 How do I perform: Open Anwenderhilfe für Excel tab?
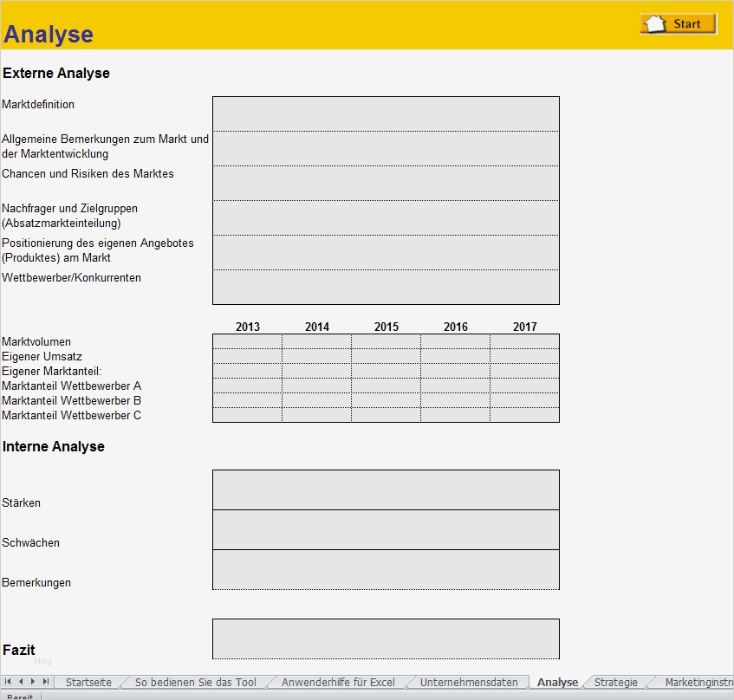coord(338,682)
